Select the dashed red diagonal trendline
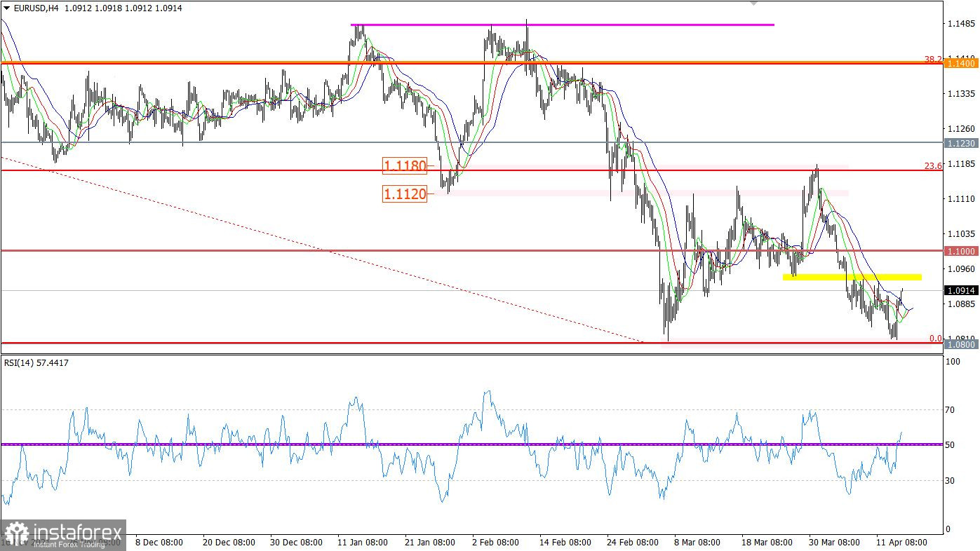Viewport: 980px width, 551px height. (323, 250)
